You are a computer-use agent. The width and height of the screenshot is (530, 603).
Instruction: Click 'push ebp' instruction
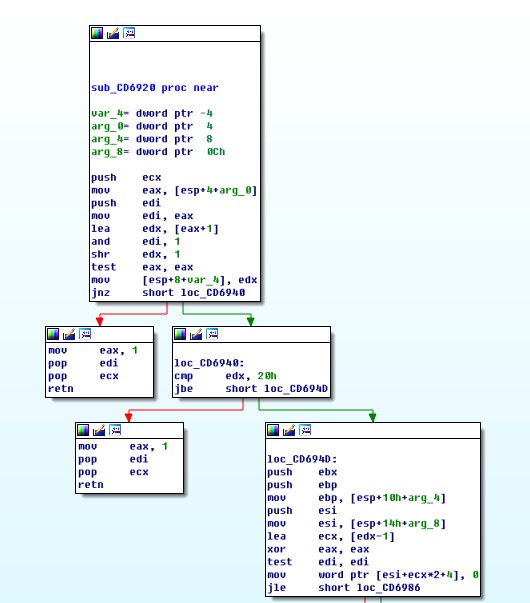(x=302, y=485)
